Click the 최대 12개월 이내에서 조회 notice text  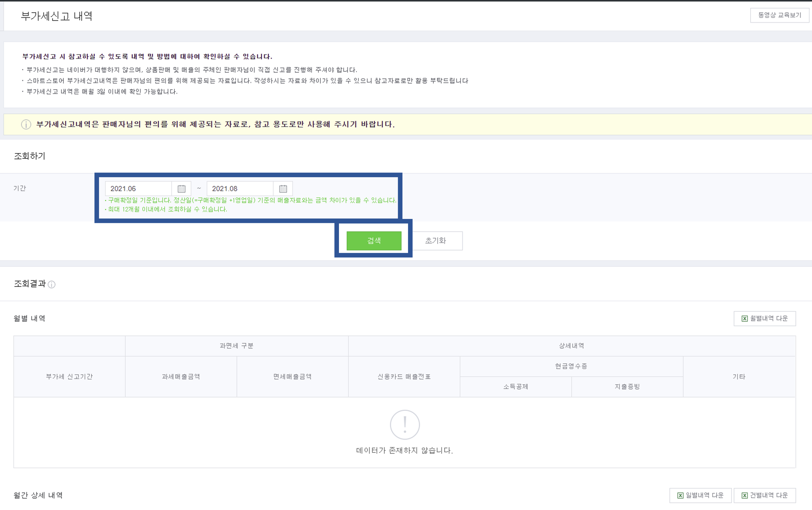167,209
